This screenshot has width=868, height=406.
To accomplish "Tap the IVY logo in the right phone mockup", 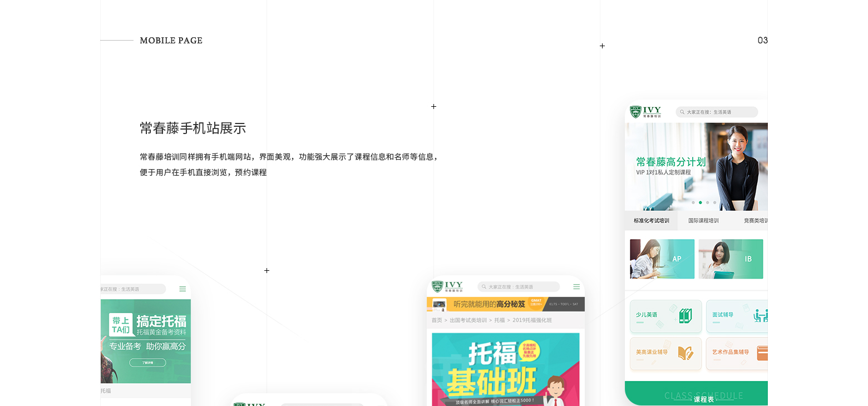I will (x=645, y=112).
